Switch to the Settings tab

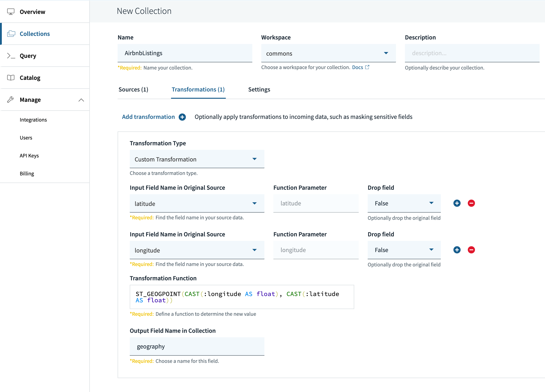coord(259,89)
